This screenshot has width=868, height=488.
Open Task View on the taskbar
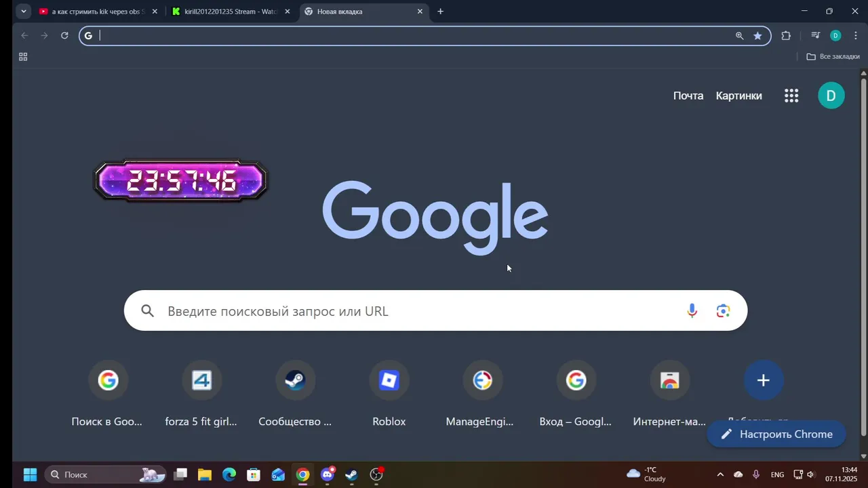180,474
